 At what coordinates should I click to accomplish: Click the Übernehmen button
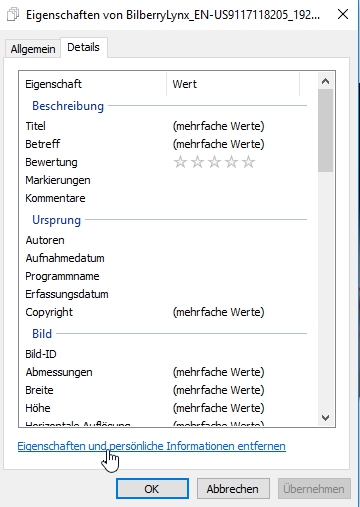pyautogui.click(x=314, y=489)
